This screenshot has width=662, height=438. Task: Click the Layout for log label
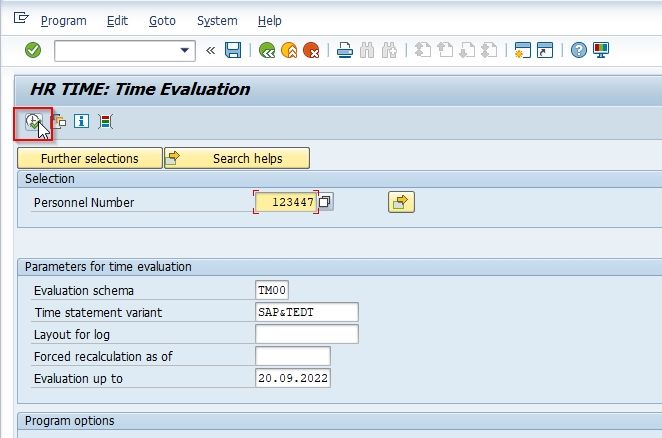(x=72, y=335)
